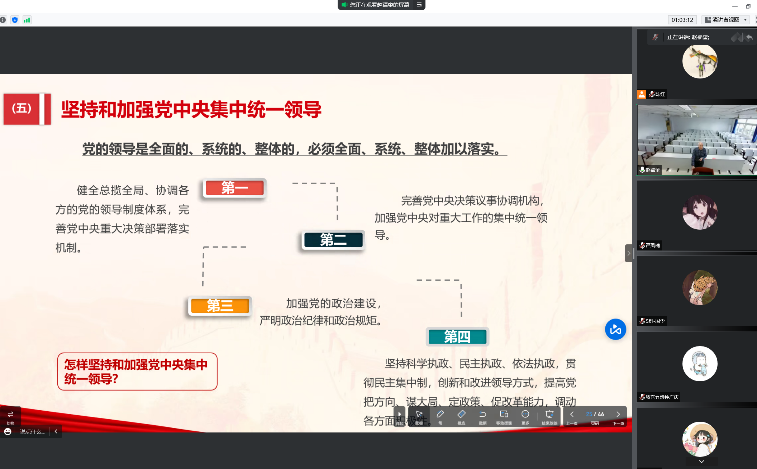This screenshot has height=469, width=757.
Task: Collapse the bottom-left chat bar chevron
Action: [x=56, y=432]
